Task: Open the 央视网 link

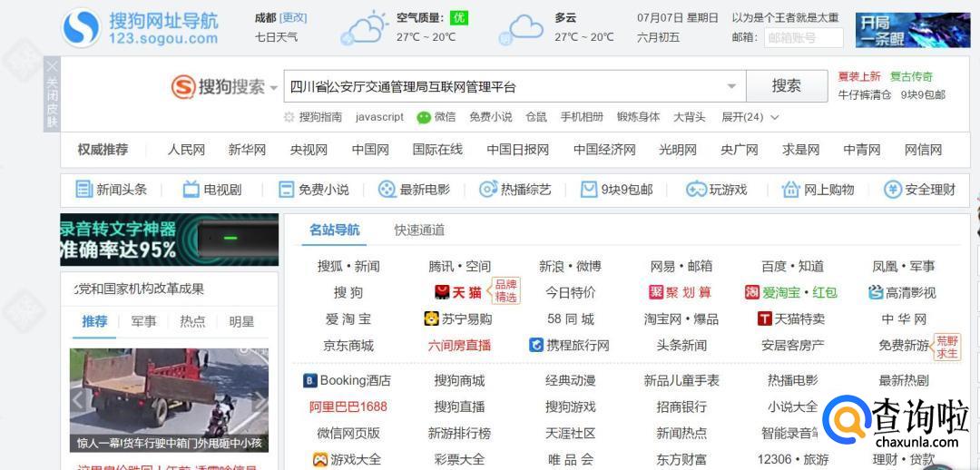Action: pyautogui.click(x=309, y=150)
